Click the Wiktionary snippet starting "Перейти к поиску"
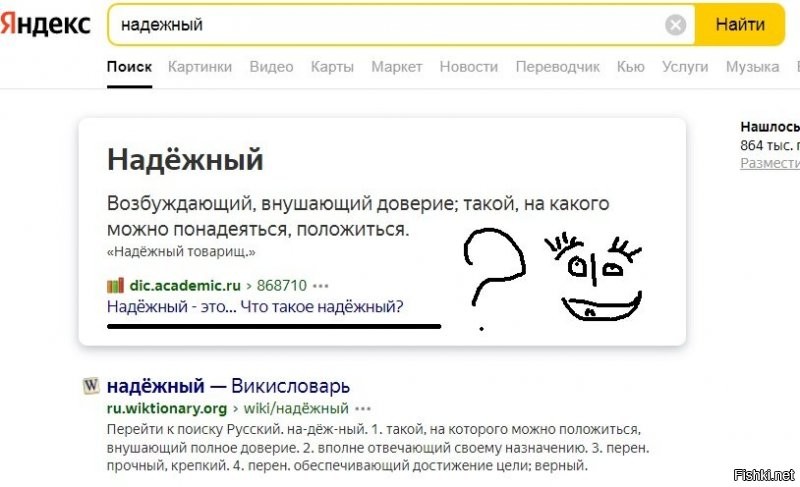This screenshot has height=487, width=800. (378, 447)
